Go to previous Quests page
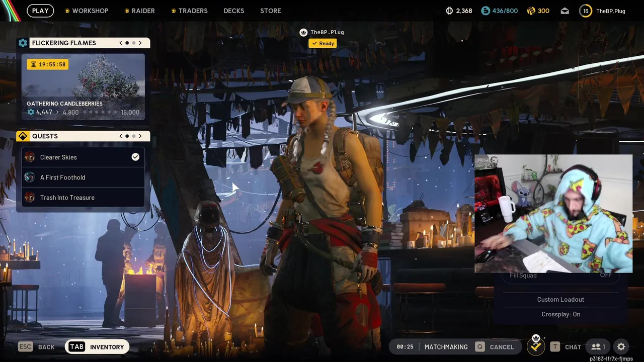Screen dimensions: 644x362 coord(121,136)
